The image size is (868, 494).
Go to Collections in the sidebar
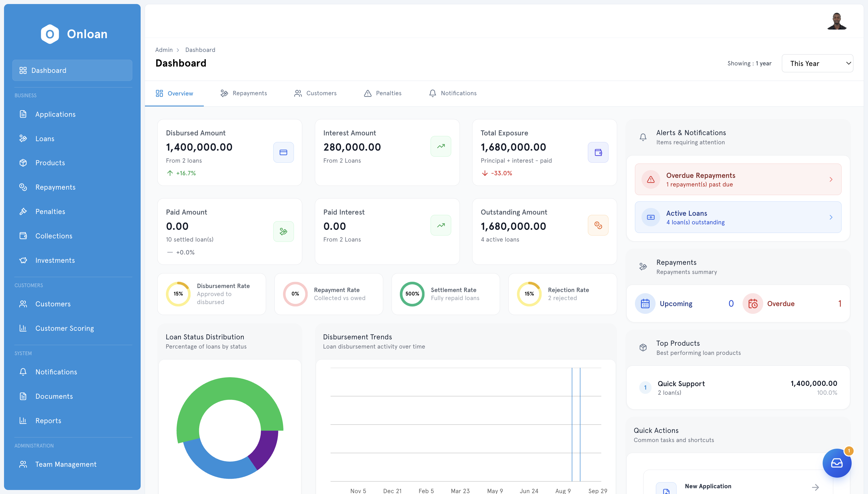[72, 236]
